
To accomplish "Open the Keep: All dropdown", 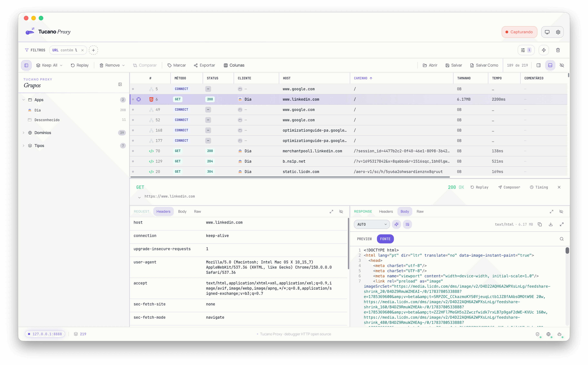I will point(49,65).
